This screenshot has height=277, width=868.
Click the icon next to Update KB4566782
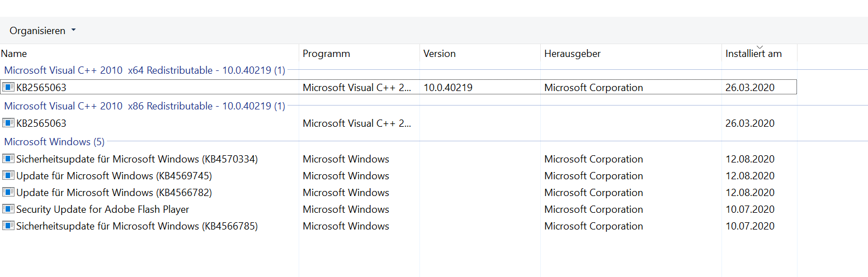click(x=8, y=193)
